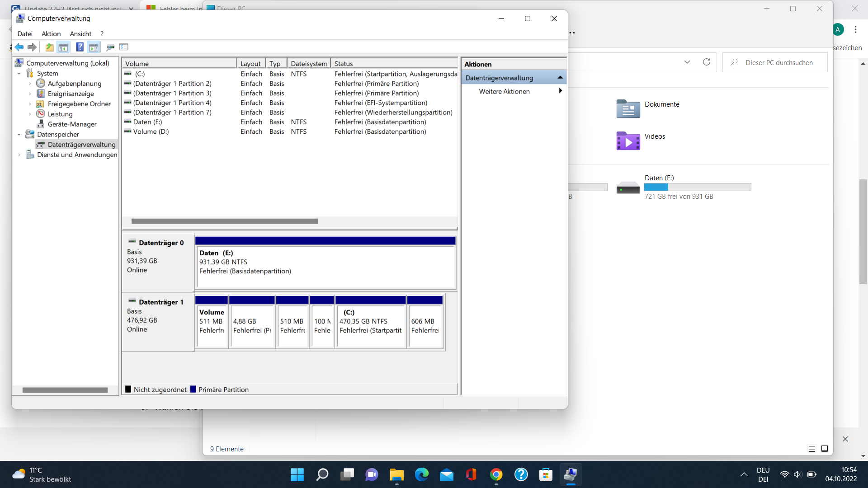The height and width of the screenshot is (488, 868).
Task: Open Microsoft Edge from the taskbar
Action: click(421, 474)
